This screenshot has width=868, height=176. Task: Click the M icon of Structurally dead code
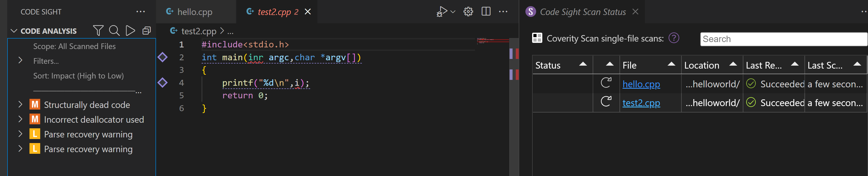tap(35, 104)
